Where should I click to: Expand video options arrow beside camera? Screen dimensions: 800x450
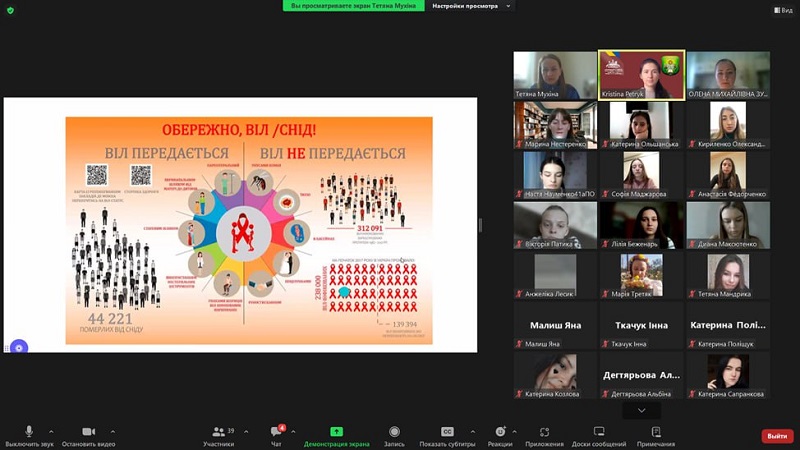click(x=112, y=432)
